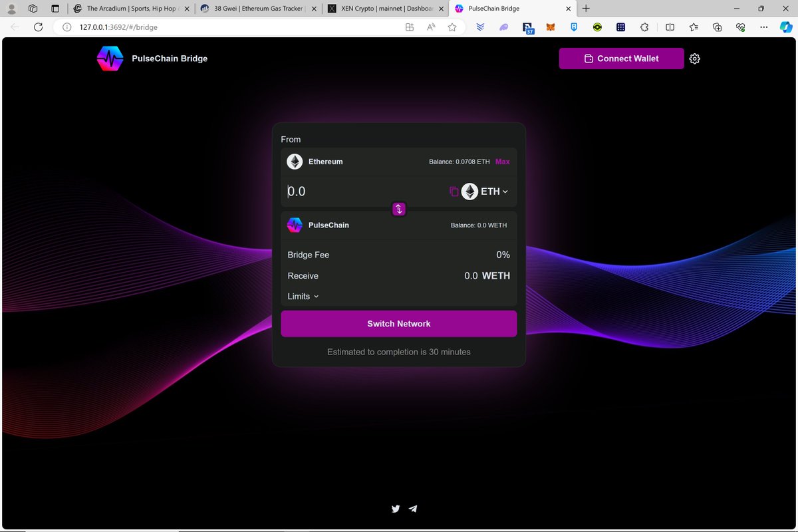Open a new browser tab
This screenshot has height=532, width=798.
click(x=586, y=9)
